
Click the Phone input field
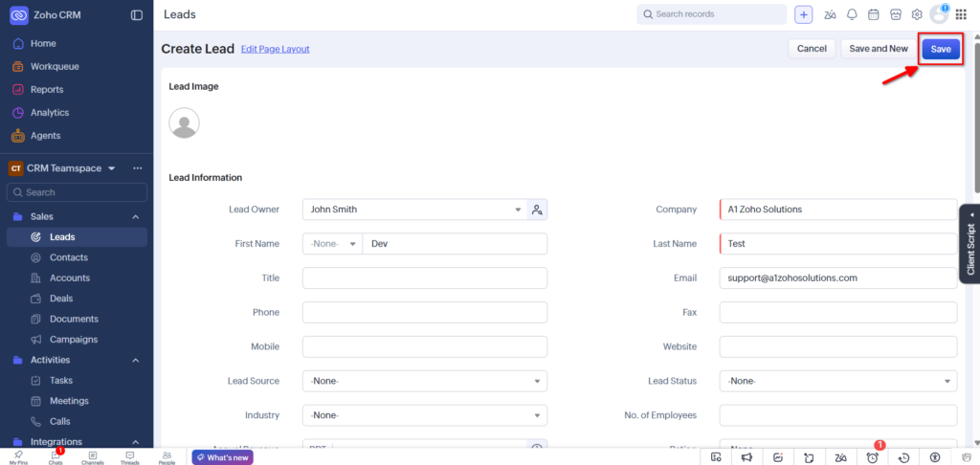[x=425, y=313]
